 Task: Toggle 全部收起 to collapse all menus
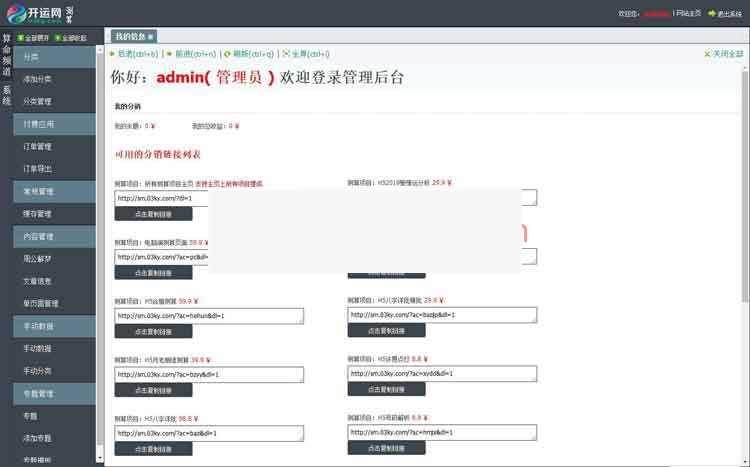(x=57, y=38)
